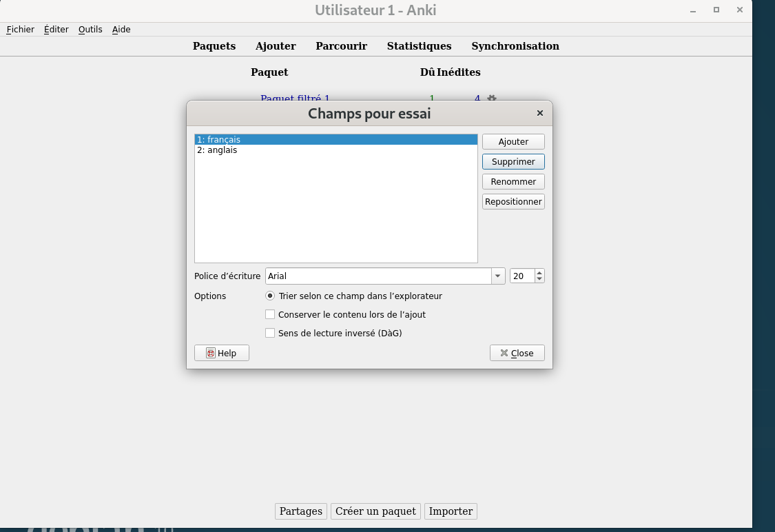Decrease font size with the down arrow
Viewport: 775px width, 532px height.
(539, 279)
